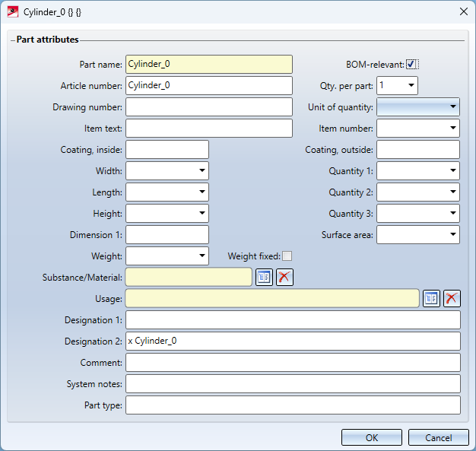Click into the Part name field

coord(209,64)
